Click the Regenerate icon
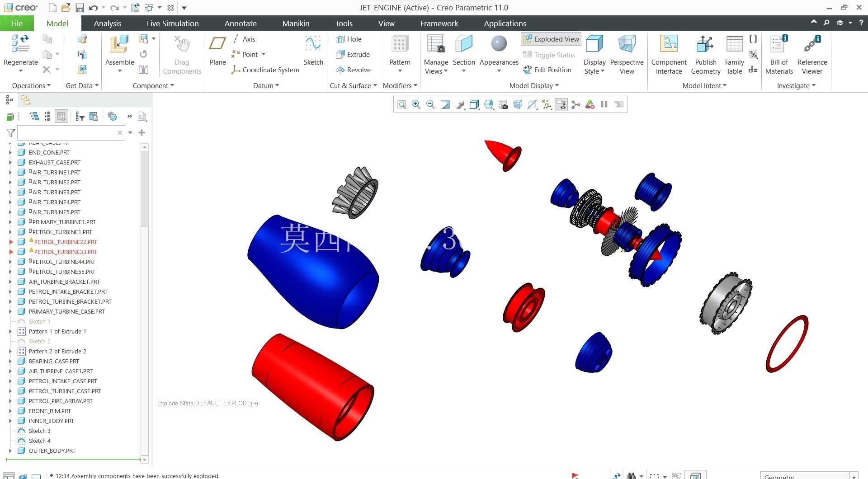Viewport: 868px width, 479px height. pos(20,44)
